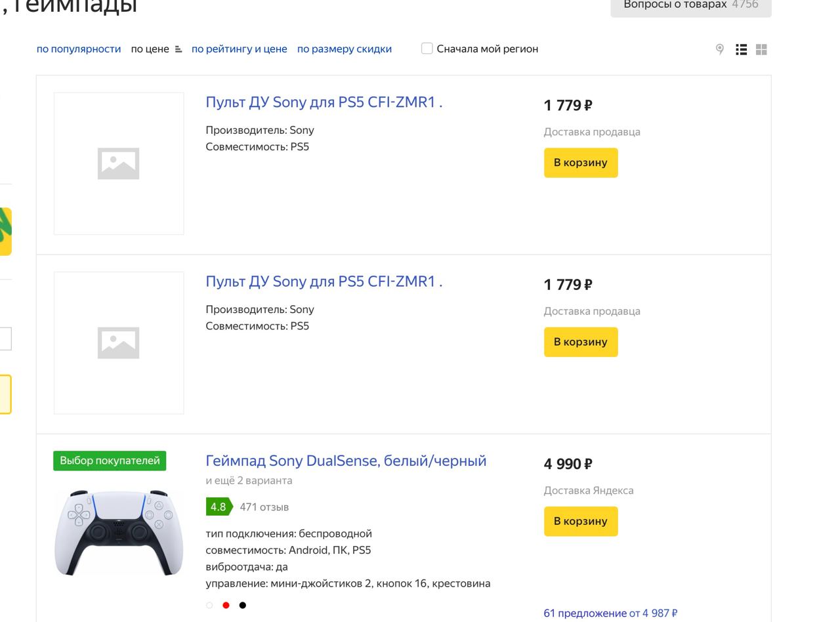Screen dimensions: 840x622
Task: Select the white color variant dot
Action: click(x=209, y=605)
